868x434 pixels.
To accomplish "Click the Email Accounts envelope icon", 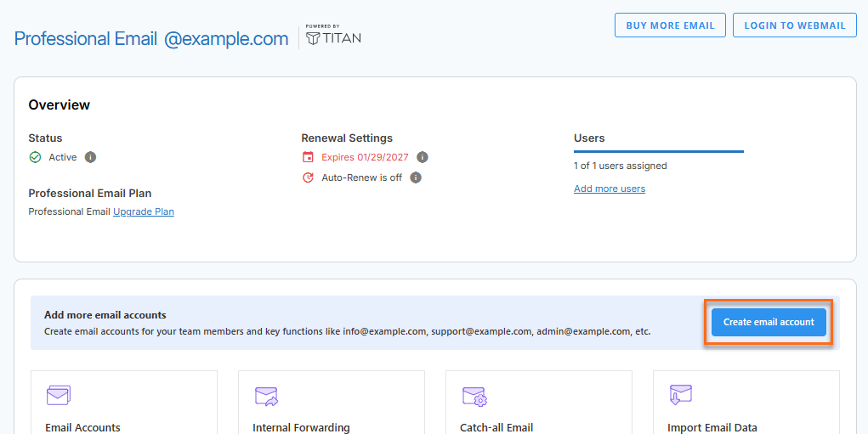I will pos(58,395).
